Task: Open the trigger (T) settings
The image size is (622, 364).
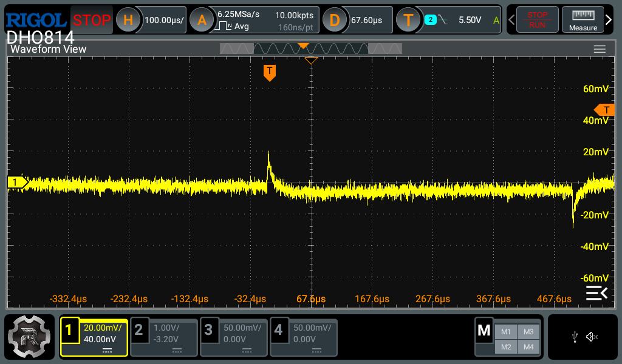Action: [408, 20]
